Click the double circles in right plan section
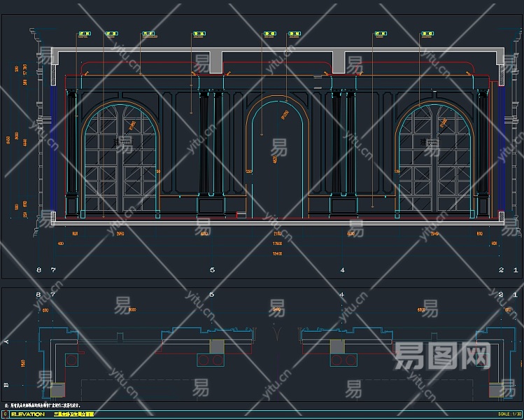The image size is (524, 420). (x=344, y=360)
